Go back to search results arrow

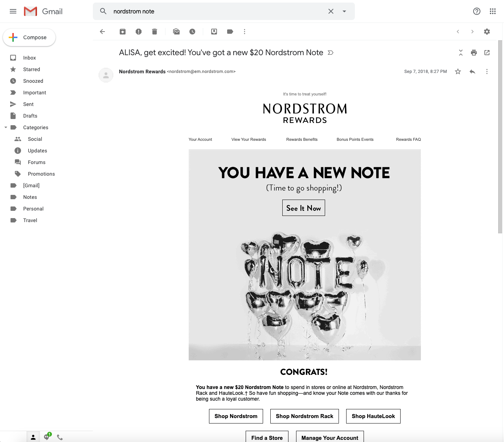tap(102, 32)
